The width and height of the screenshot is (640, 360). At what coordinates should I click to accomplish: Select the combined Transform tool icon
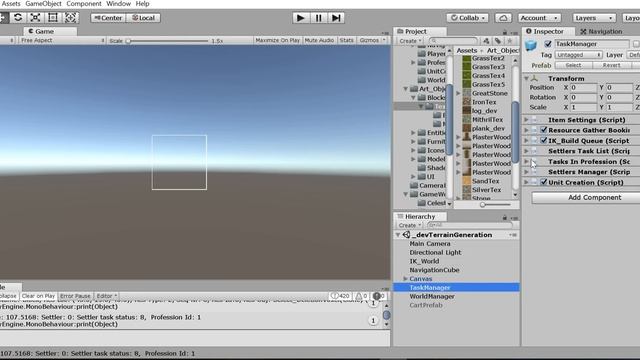70,18
